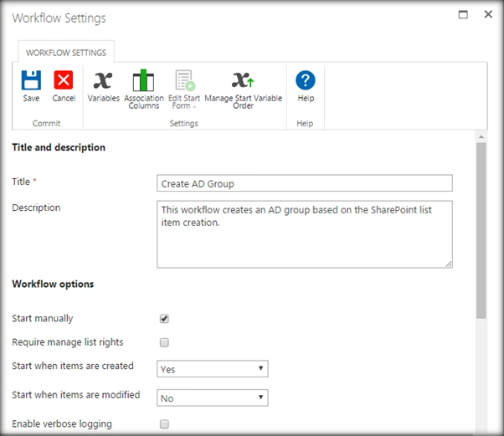Click the Start manually label
Viewport: 504px width, 436px height.
43,318
